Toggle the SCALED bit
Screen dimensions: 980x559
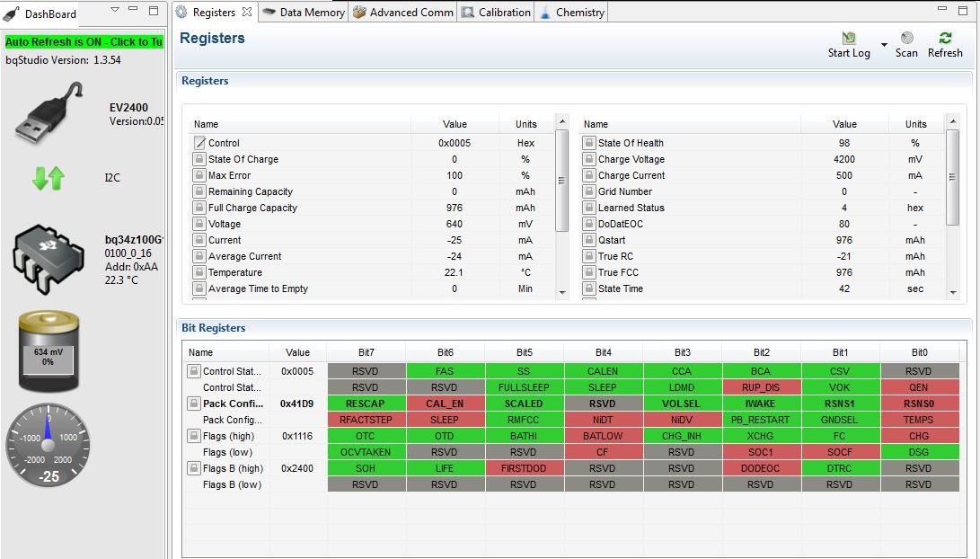[525, 404]
